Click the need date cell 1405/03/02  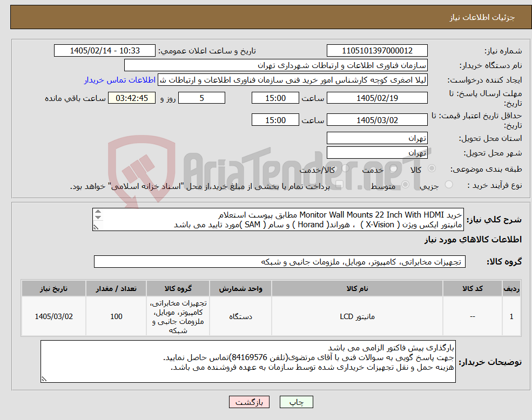coord(53,316)
